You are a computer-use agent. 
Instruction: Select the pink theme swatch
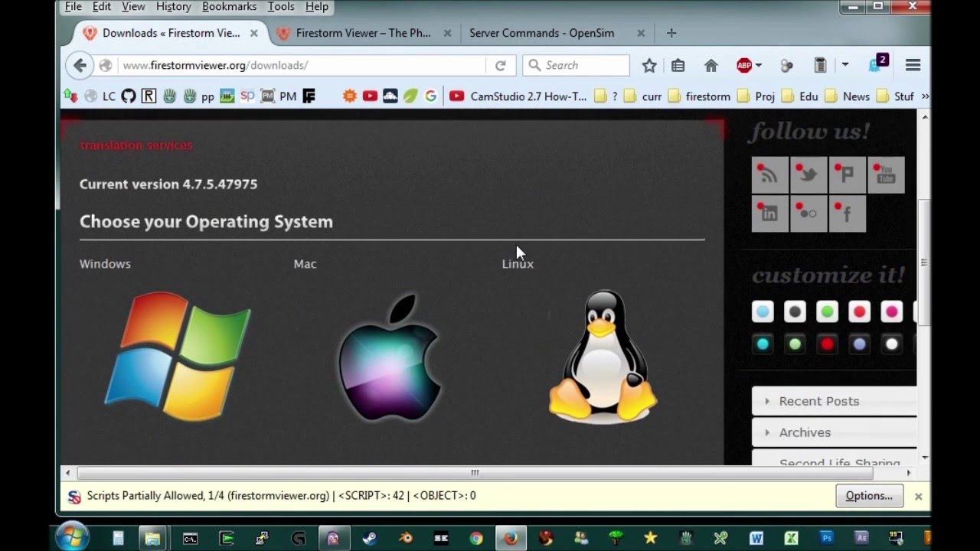click(x=891, y=312)
